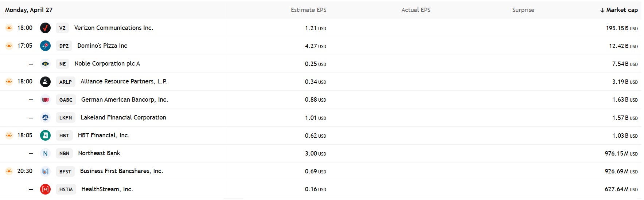Open Northeast Bank company link
The height and width of the screenshot is (200, 644).
(x=99, y=153)
